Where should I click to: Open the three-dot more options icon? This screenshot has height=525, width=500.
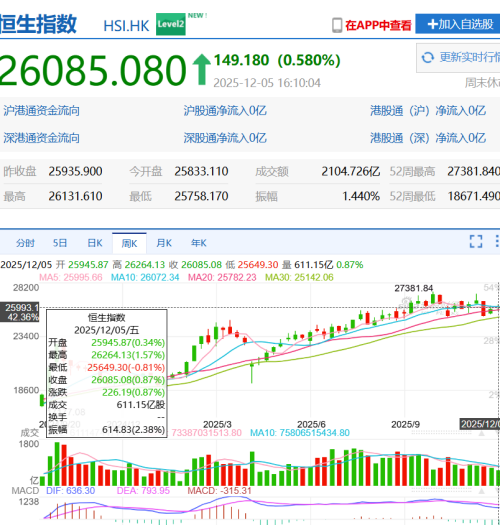(x=497, y=241)
